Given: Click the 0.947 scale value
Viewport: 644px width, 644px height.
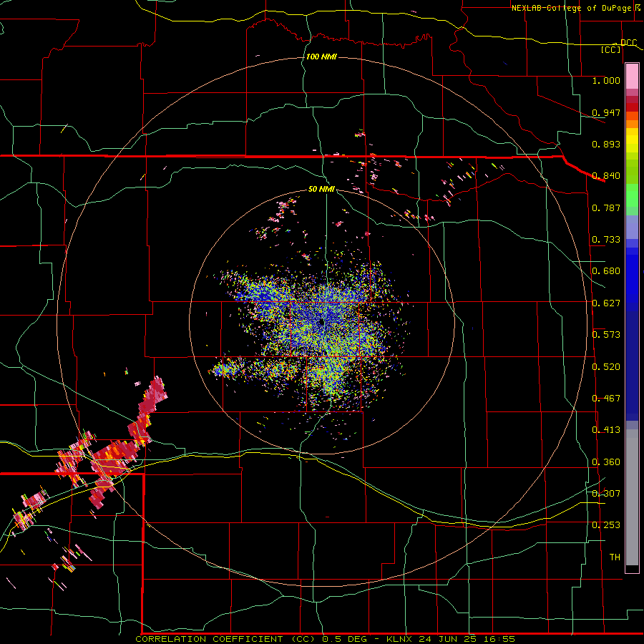Looking at the screenshot, I should point(606,112).
